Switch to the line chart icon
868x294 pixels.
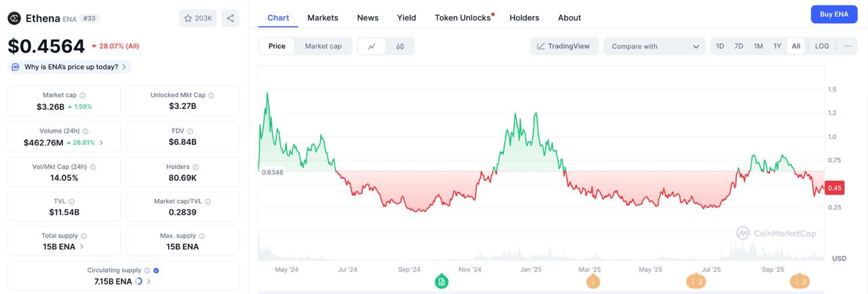(372, 46)
